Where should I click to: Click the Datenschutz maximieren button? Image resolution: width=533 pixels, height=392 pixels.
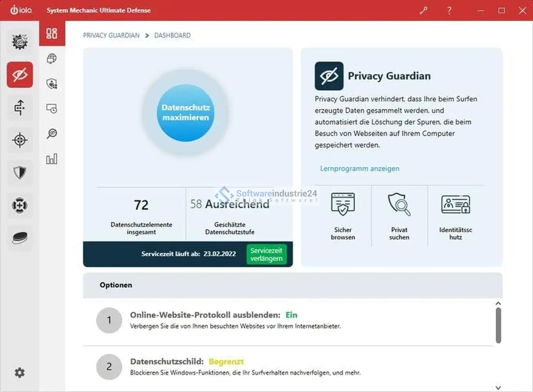tap(186, 113)
